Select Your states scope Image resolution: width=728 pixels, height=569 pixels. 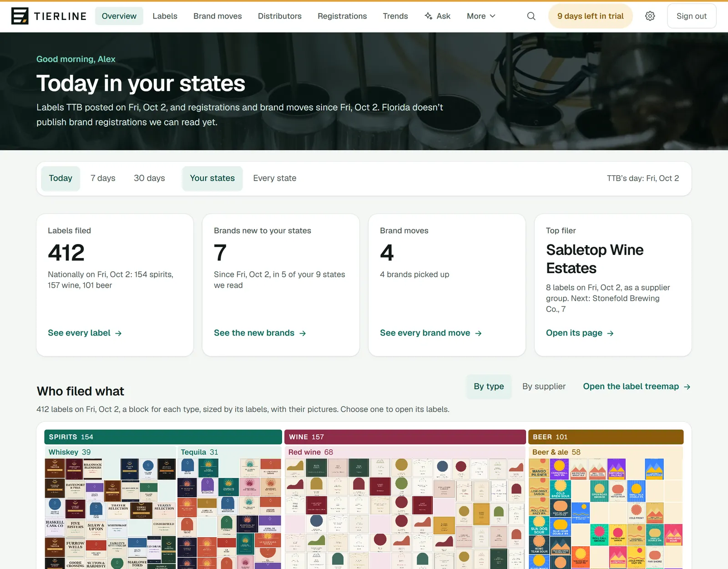[212, 178]
